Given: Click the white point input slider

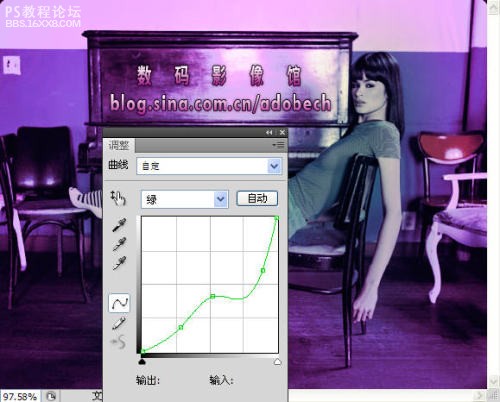Looking at the screenshot, I should pos(277,362).
